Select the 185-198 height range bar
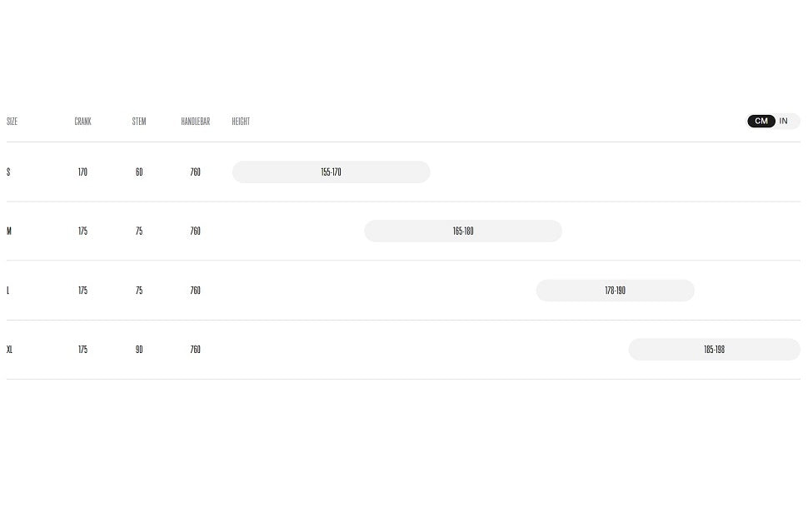Screen dimensions: 808x532 click(x=714, y=350)
